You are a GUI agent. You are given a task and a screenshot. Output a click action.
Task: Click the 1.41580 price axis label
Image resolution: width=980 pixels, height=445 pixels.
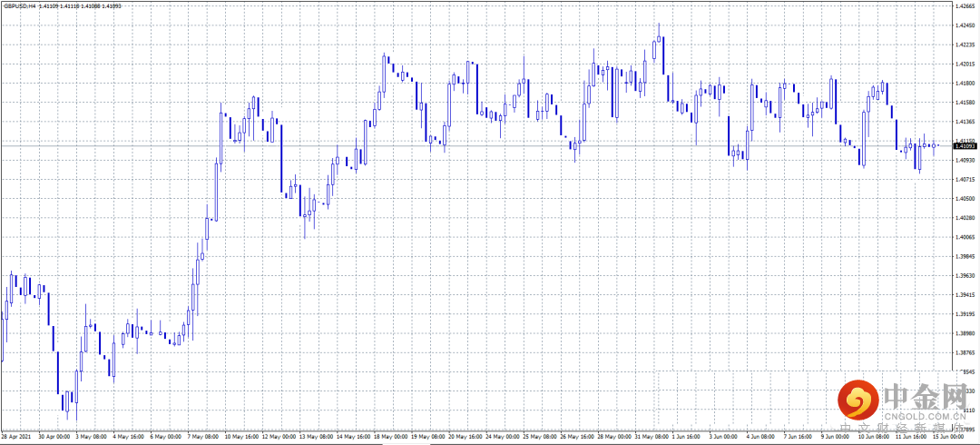(x=964, y=103)
